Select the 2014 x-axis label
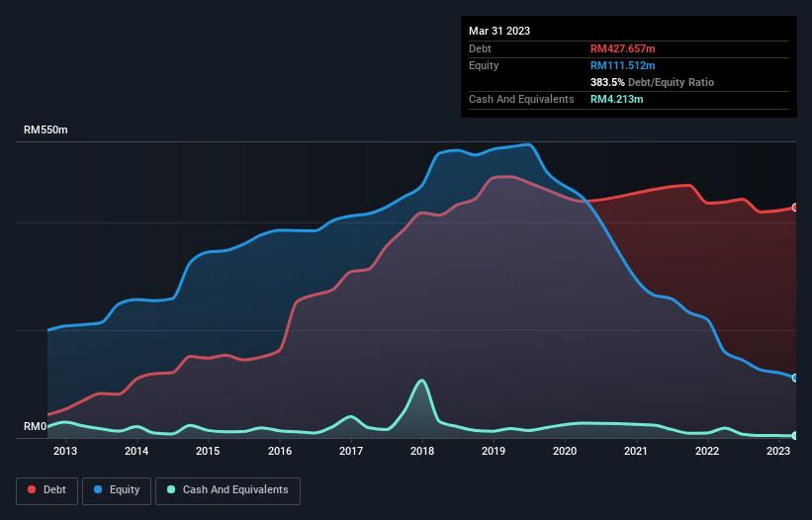 [136, 451]
